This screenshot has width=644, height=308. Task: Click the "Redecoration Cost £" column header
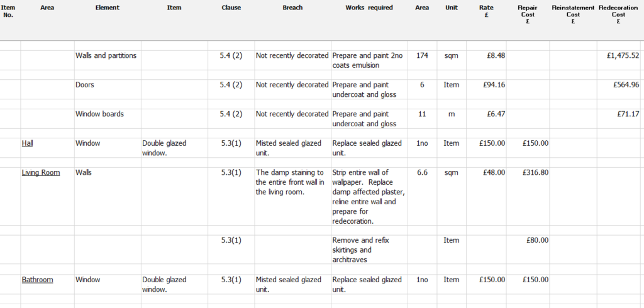[x=619, y=14]
